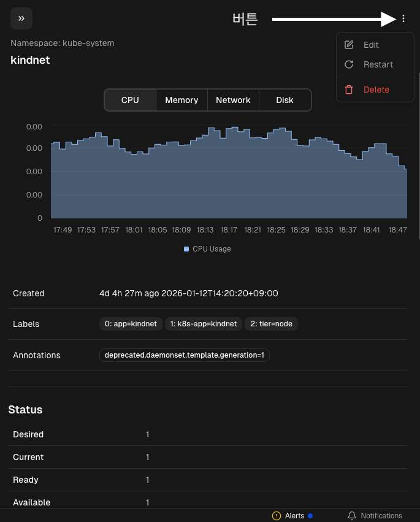
Task: Switch to the Memory metrics tab
Action: point(181,100)
